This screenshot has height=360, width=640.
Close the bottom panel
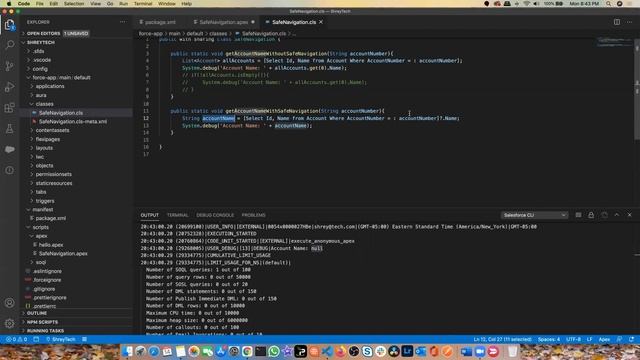click(x=629, y=215)
